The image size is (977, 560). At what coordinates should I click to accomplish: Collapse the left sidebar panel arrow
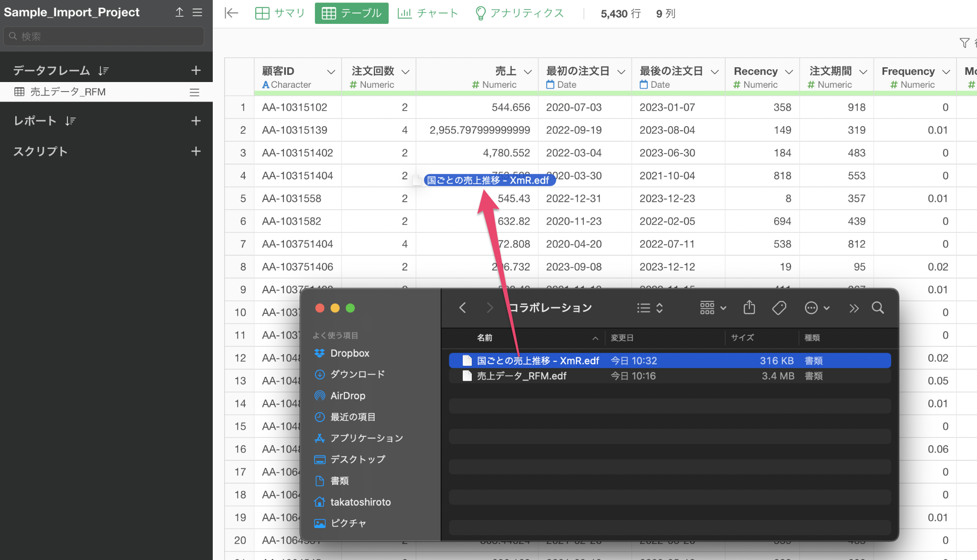[231, 13]
